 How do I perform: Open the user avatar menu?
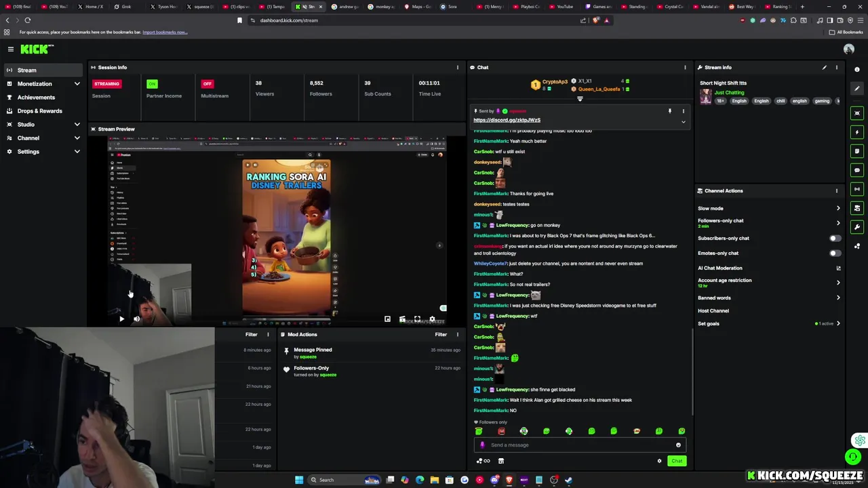848,49
